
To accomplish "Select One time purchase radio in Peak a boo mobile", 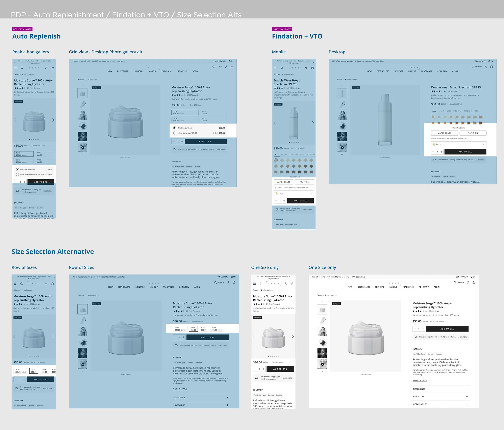I will pos(18,169).
